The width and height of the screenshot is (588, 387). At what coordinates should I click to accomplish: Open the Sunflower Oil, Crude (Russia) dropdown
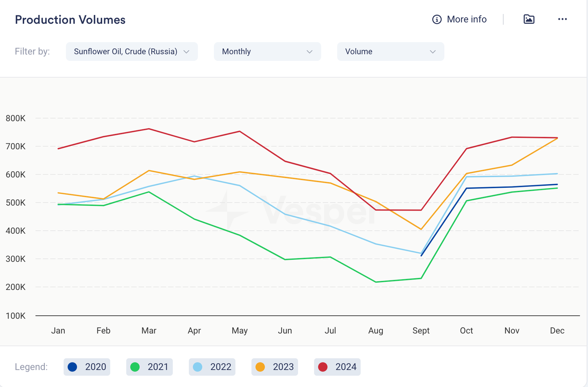pyautogui.click(x=132, y=51)
